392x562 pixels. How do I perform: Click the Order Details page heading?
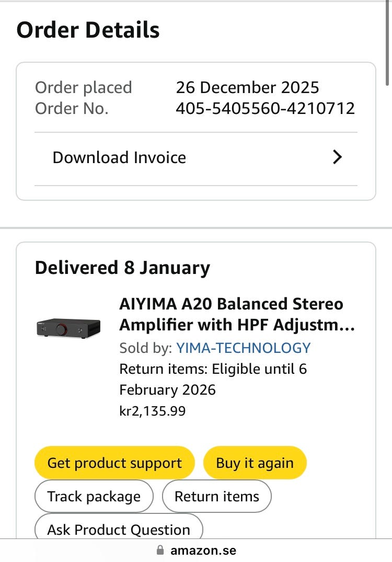(88, 30)
